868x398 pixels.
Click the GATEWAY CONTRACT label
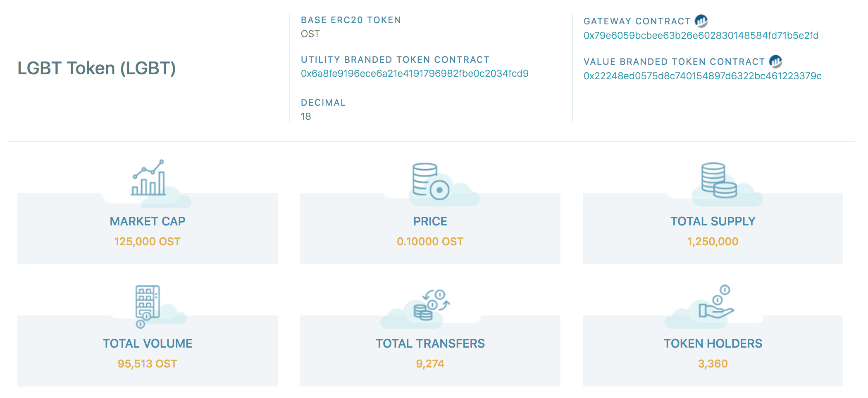pyautogui.click(x=637, y=21)
